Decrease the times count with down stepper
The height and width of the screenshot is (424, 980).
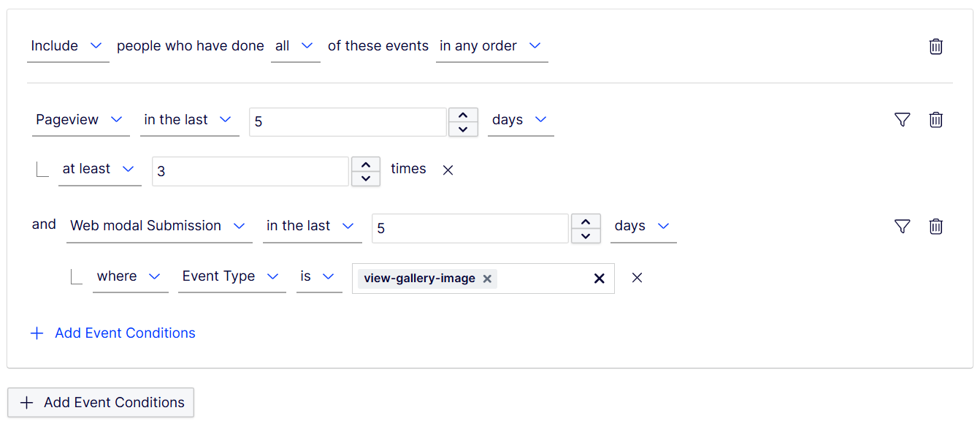366,178
